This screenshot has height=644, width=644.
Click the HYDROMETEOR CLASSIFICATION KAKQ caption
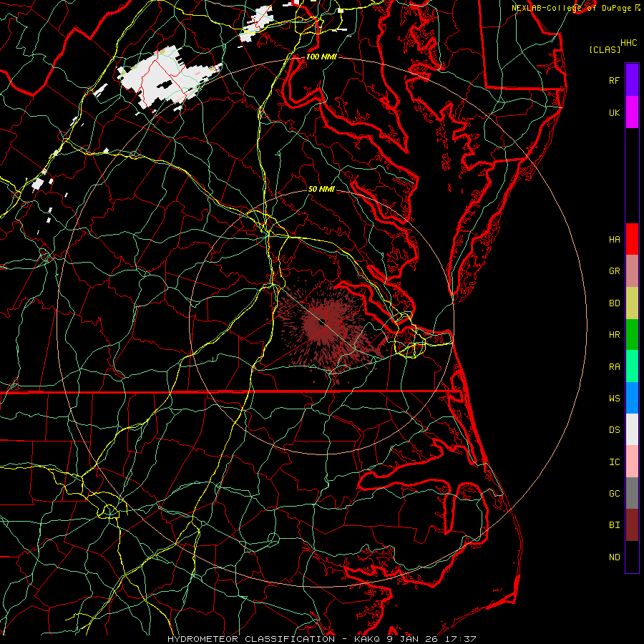tap(321, 639)
